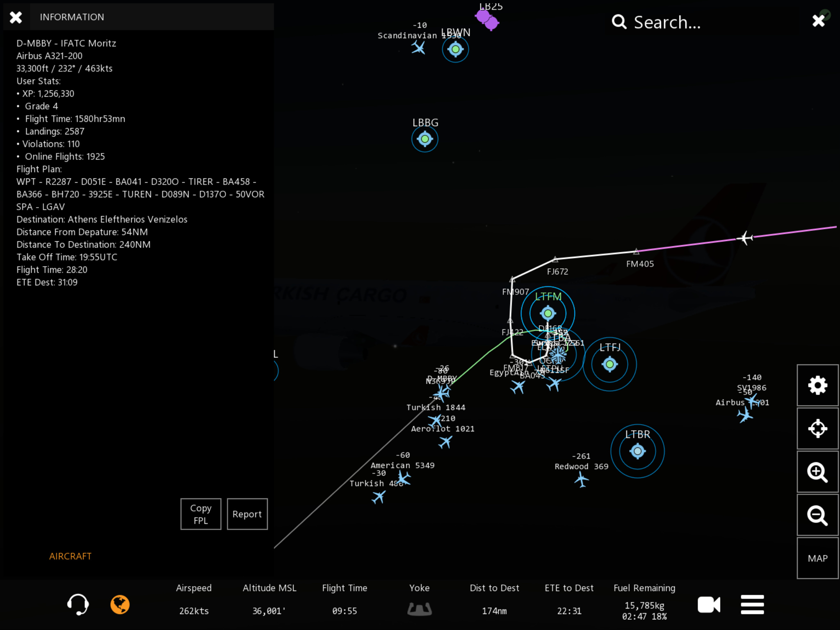Click the Yoke status indicator

coord(419,609)
